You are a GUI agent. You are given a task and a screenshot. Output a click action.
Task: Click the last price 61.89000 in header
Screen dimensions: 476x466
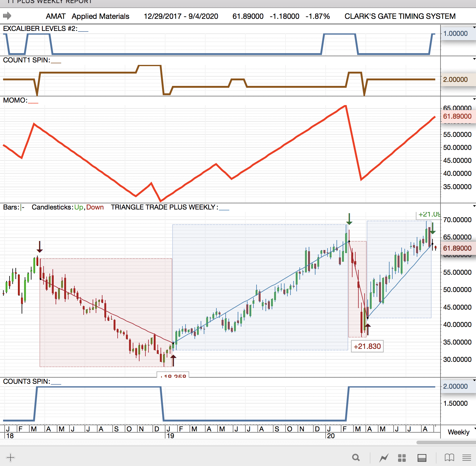point(248,16)
